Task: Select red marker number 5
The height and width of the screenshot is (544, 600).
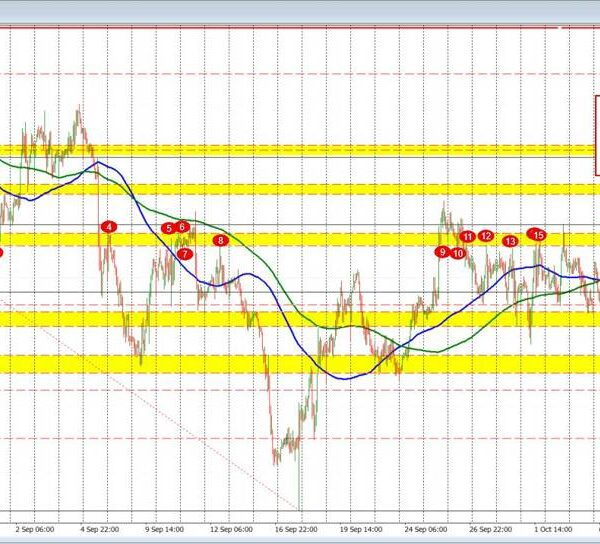Action: tap(169, 228)
